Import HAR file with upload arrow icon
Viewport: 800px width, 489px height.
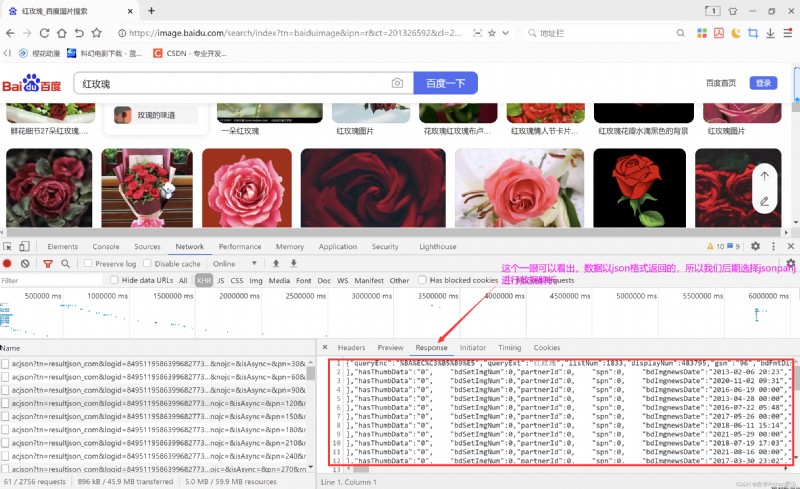click(x=276, y=263)
